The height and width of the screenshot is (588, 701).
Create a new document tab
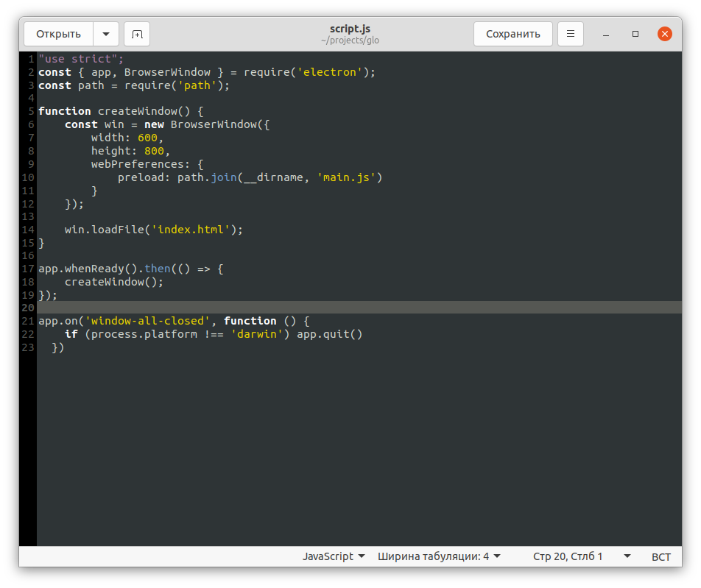[137, 34]
